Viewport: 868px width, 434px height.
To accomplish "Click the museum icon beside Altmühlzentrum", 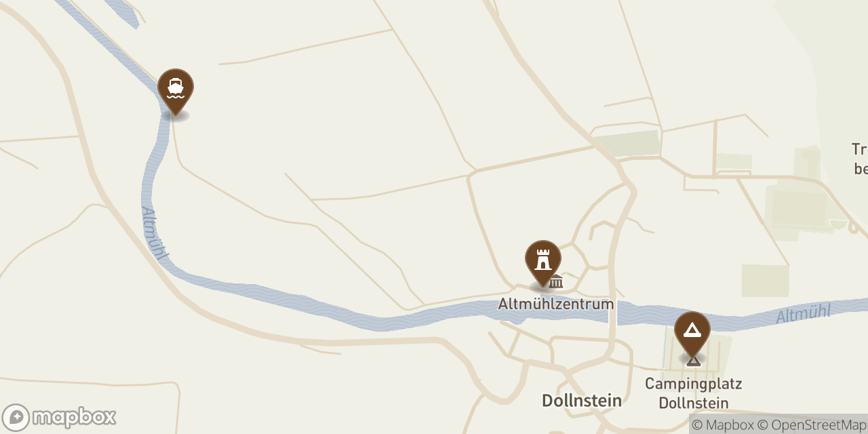I will (x=556, y=281).
